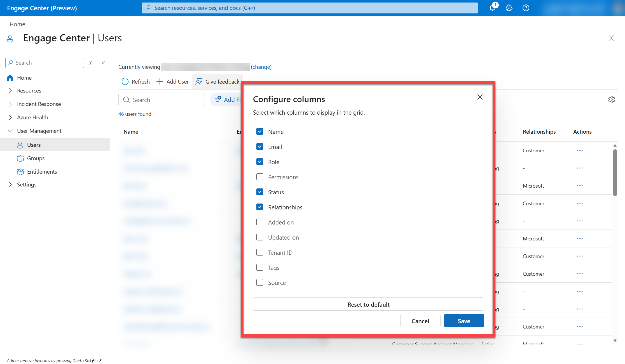Click the scrollbar up arrow of users grid
This screenshot has height=364, width=625.
pos(615,145)
